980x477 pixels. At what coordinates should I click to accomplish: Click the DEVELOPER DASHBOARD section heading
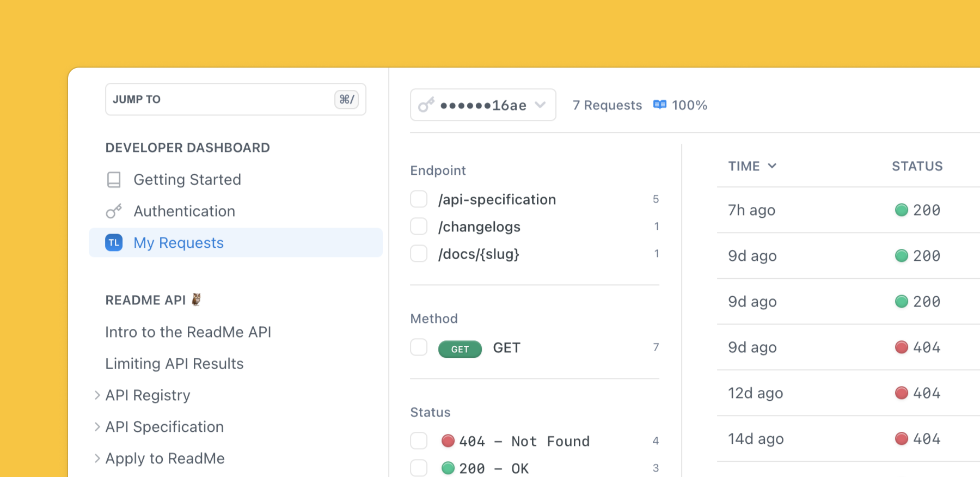pos(188,148)
